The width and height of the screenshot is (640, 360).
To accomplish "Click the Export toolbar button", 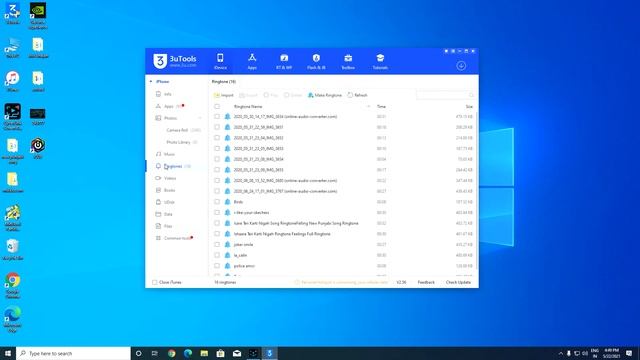I will (x=249, y=95).
